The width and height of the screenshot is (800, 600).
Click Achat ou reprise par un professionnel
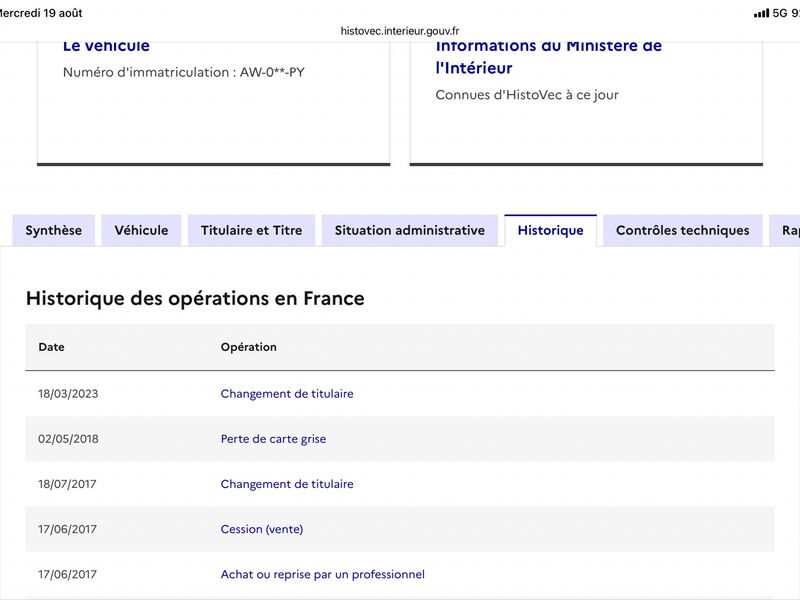point(322,574)
